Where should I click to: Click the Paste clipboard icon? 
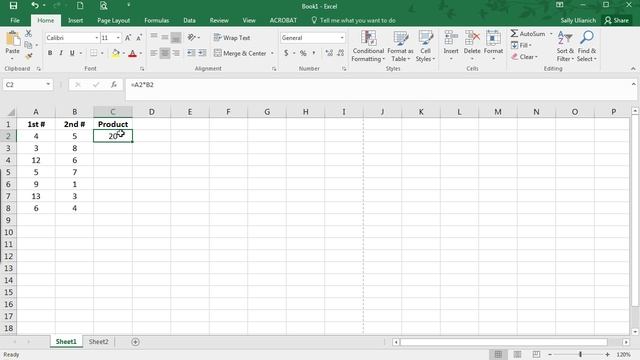pyautogui.click(x=13, y=39)
